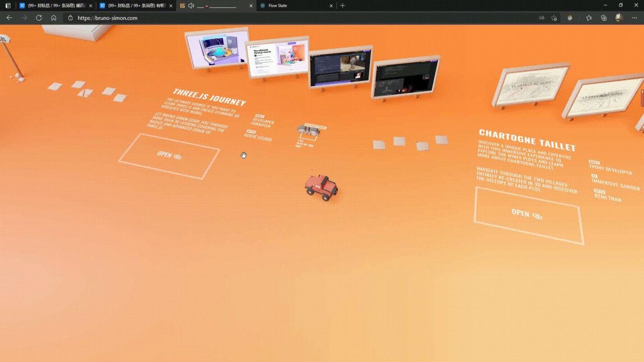Open the tab actions menu icon
This screenshot has height=362, width=644.
(x=8, y=5)
